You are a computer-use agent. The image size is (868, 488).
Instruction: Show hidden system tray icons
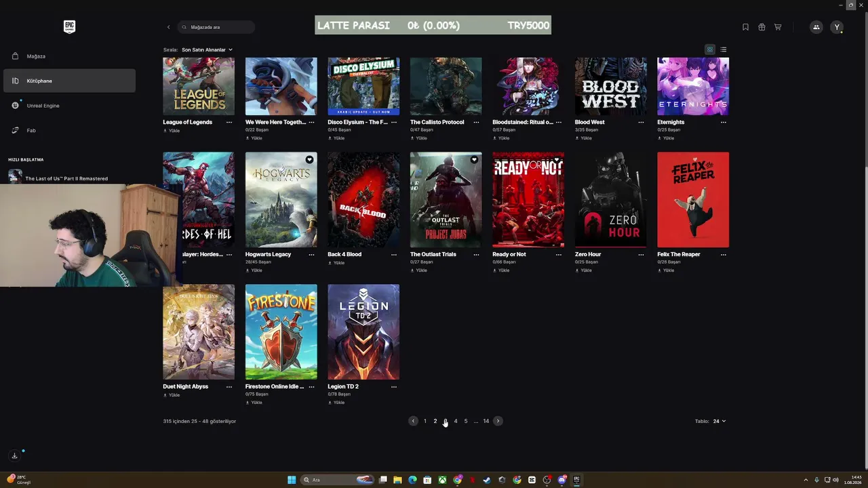tap(806, 480)
